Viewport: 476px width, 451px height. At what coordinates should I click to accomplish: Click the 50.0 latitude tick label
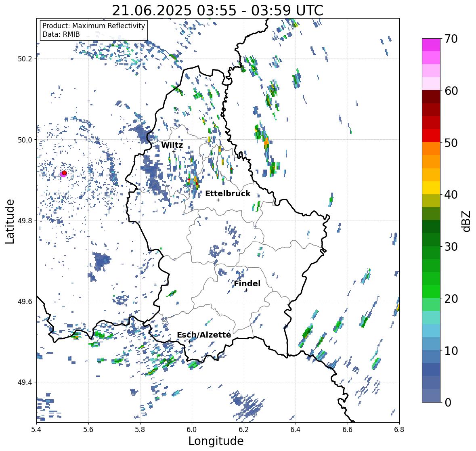point(25,140)
